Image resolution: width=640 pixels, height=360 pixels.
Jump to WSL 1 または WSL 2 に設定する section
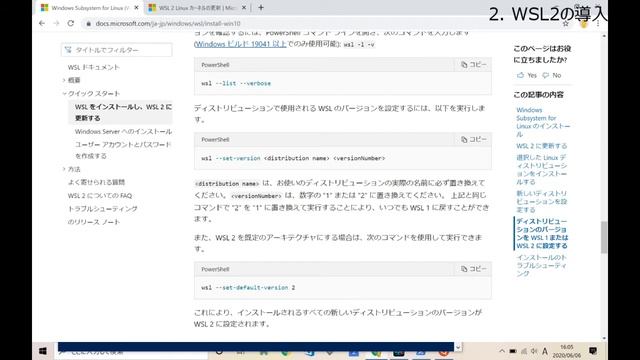(542, 233)
